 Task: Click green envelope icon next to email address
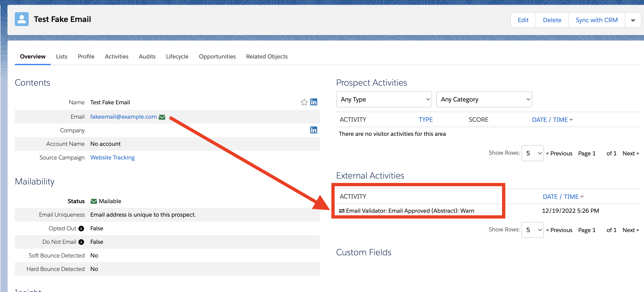(x=162, y=117)
